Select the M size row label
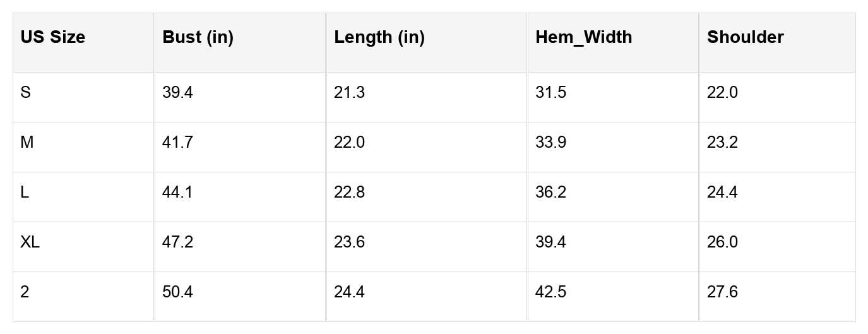The height and width of the screenshot is (334, 868). click(x=27, y=143)
